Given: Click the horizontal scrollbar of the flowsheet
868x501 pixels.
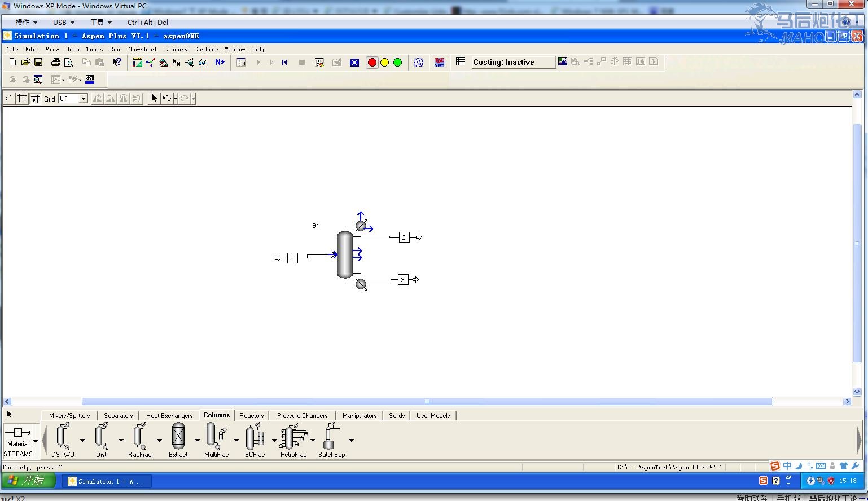Looking at the screenshot, I should (x=427, y=402).
